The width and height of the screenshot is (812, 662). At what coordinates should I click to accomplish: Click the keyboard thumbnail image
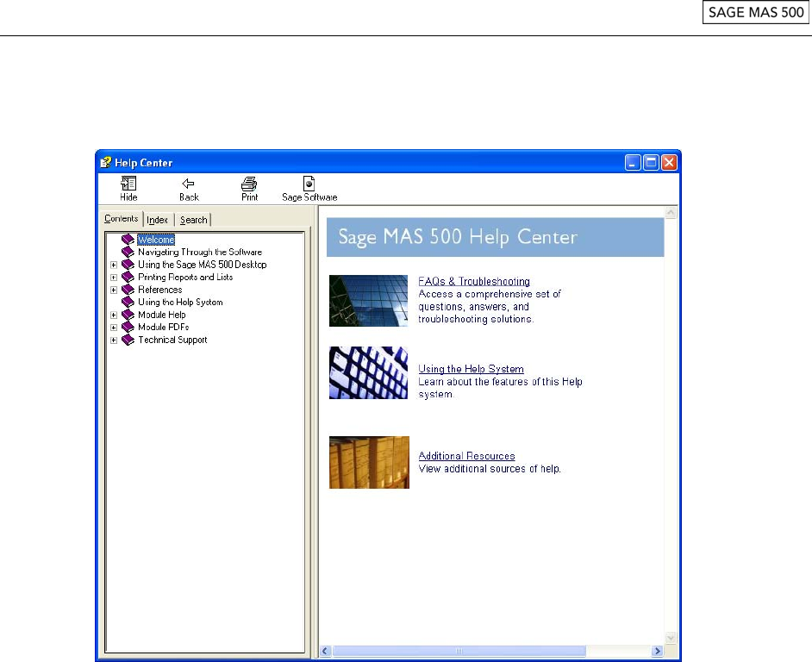coord(369,372)
